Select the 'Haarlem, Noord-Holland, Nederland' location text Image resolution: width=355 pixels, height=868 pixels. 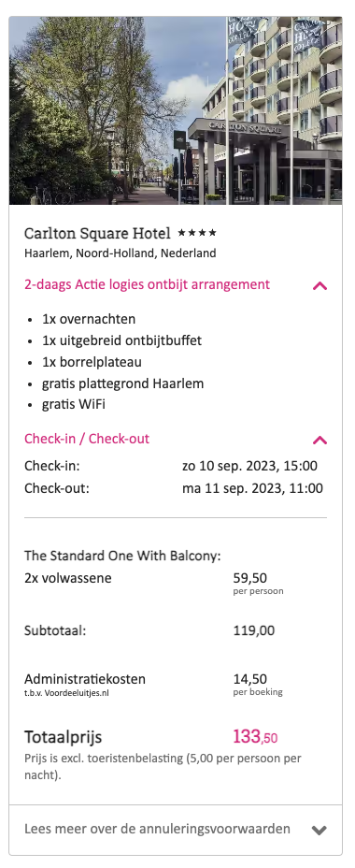tap(120, 253)
